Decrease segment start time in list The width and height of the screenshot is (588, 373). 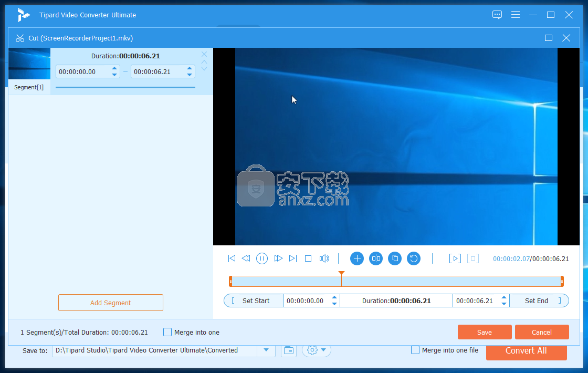point(114,75)
